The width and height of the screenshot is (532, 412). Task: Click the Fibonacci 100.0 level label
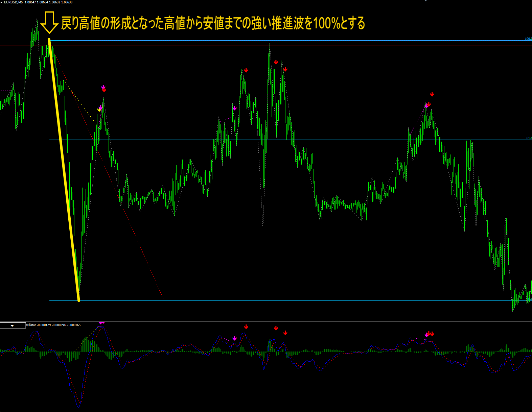click(528, 39)
